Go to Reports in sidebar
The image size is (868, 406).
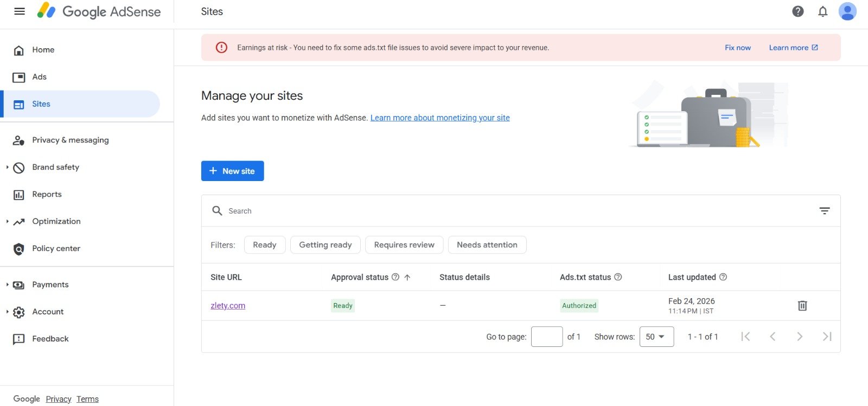47,195
